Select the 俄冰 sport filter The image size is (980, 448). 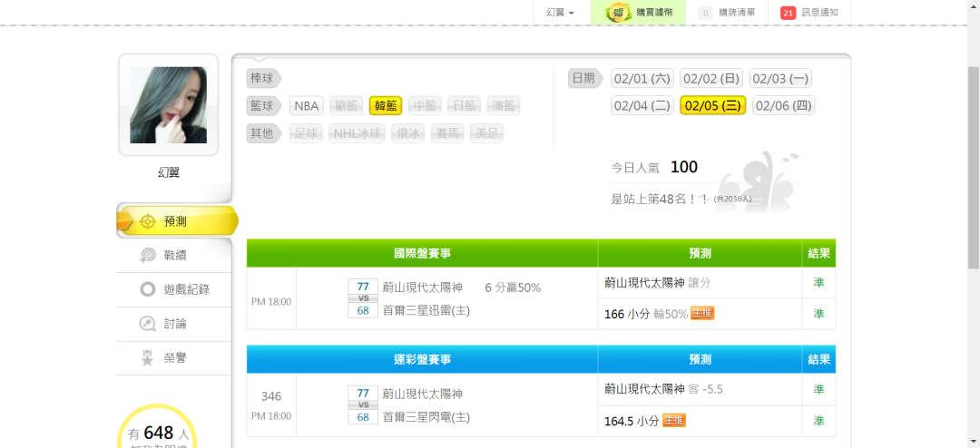pos(408,133)
